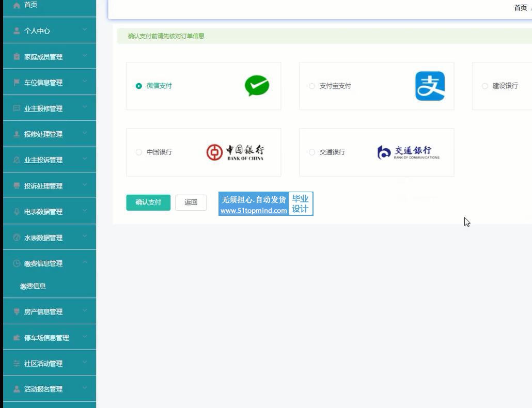Open the 首页 sidebar menu item
Viewport: 532px width, 408px height.
pos(50,6)
